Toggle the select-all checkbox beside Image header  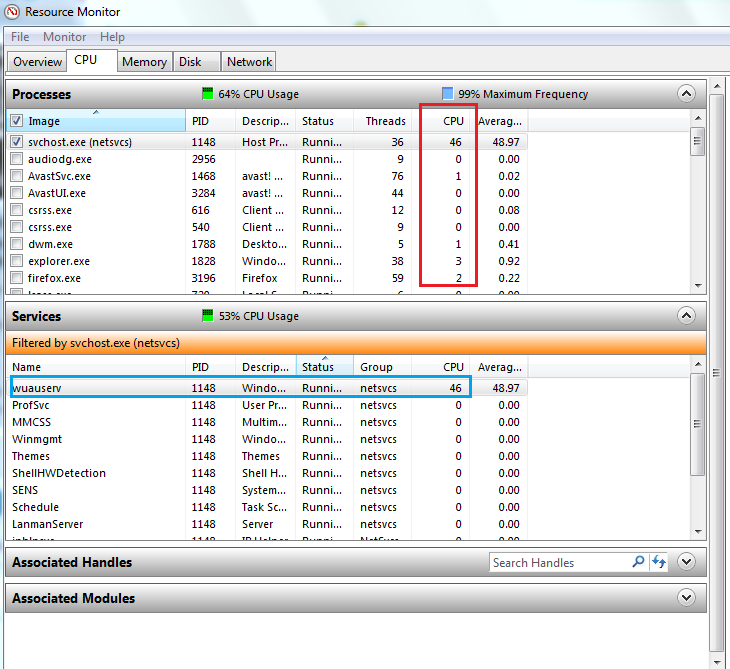coord(16,121)
